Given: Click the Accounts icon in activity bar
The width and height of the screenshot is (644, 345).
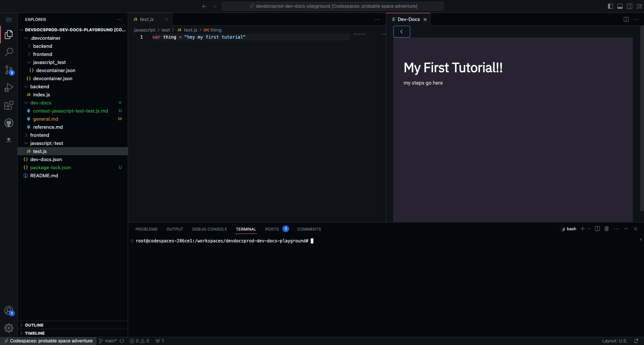Looking at the screenshot, I should [9, 311].
